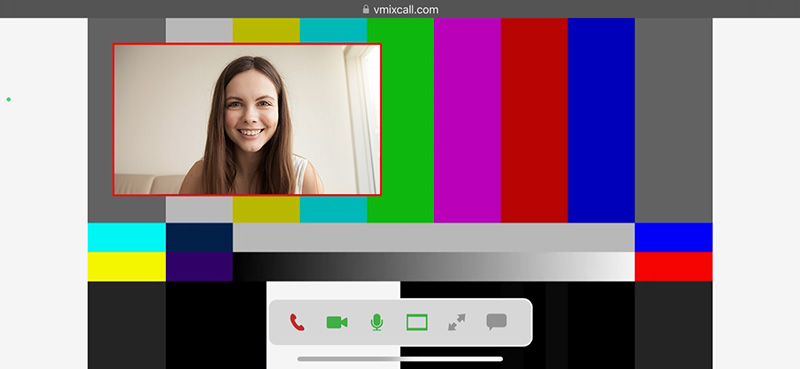This screenshot has height=369, width=800.
Task: Hang up with the red phone icon
Action: (297, 322)
